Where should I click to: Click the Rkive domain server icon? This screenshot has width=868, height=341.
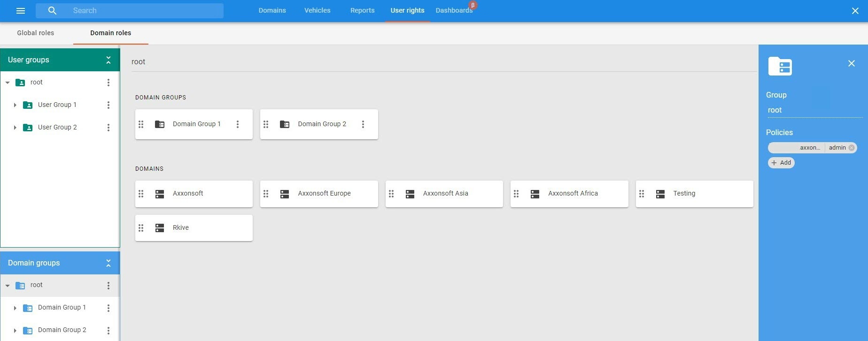(160, 228)
